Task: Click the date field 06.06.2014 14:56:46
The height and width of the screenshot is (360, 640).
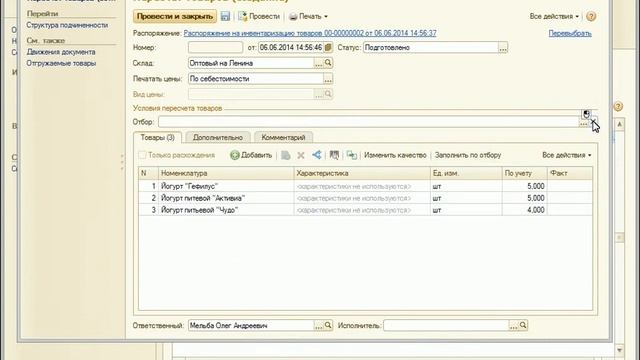Action: coord(291,48)
